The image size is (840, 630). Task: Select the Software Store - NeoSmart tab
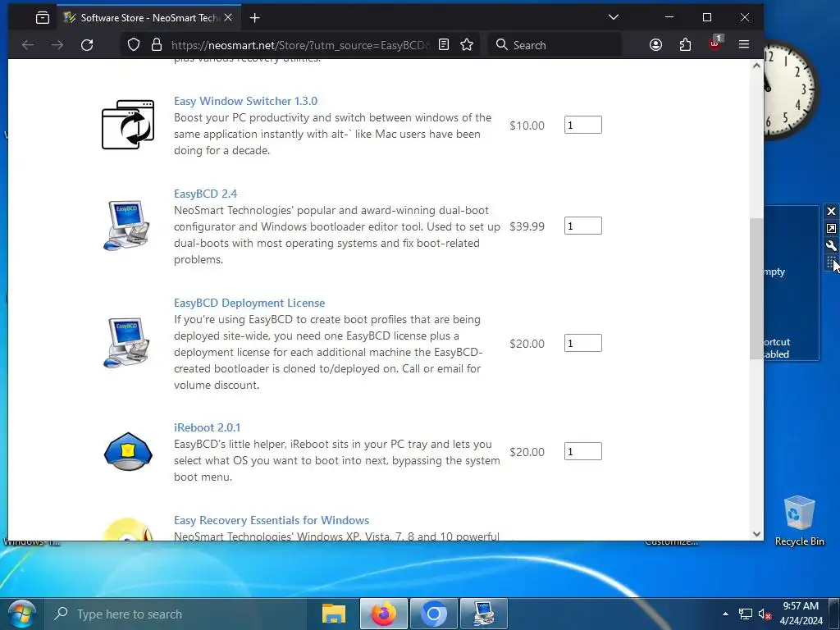(x=148, y=18)
